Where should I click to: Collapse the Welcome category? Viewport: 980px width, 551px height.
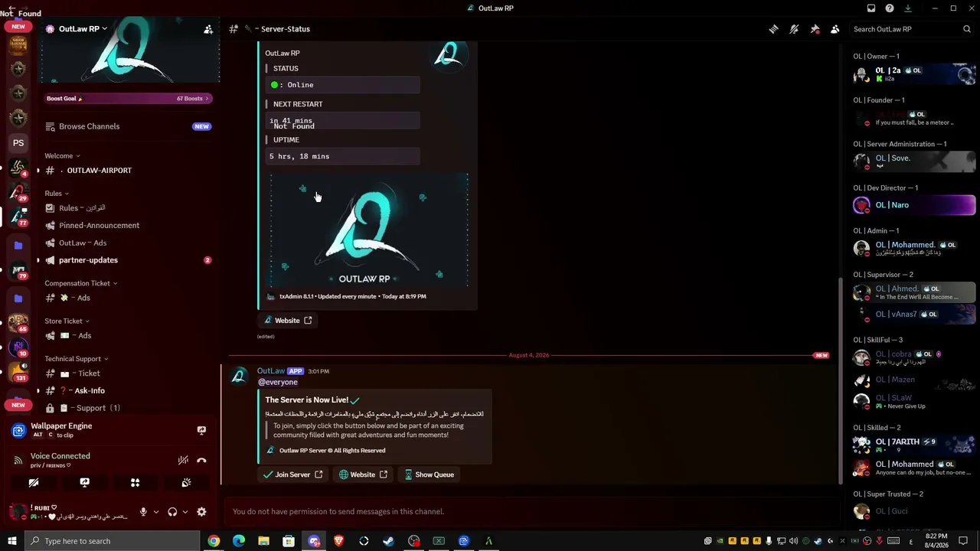pyautogui.click(x=62, y=155)
